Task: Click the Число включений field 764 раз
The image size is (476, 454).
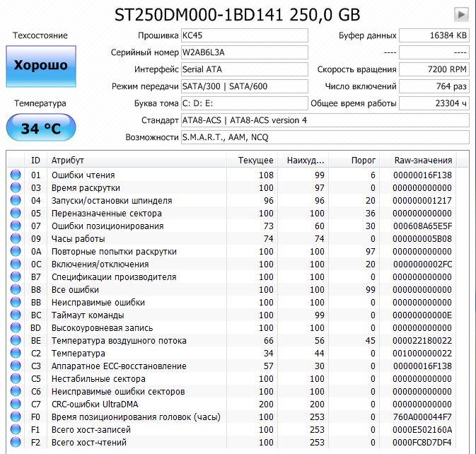Action: pos(434,86)
